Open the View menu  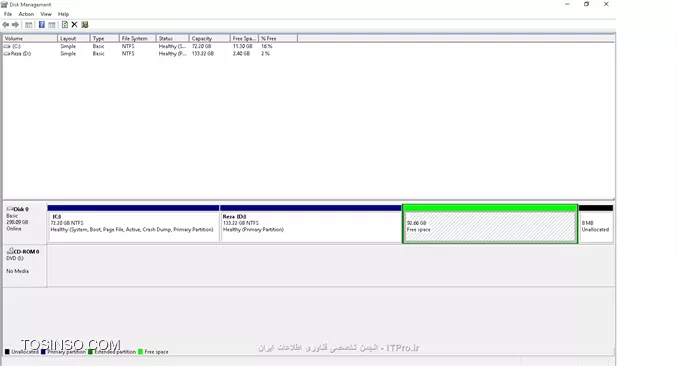[x=46, y=14]
